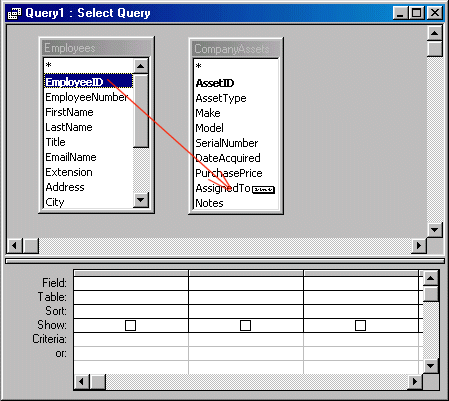The width and height of the screenshot is (449, 401).
Task: Click the Employees list scroll-down arrow
Action: [x=141, y=200]
